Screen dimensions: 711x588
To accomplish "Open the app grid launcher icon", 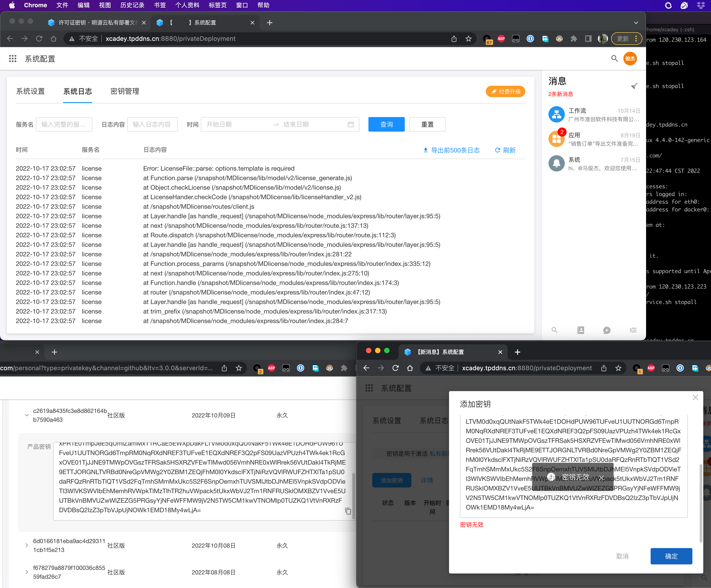I will click(x=12, y=59).
